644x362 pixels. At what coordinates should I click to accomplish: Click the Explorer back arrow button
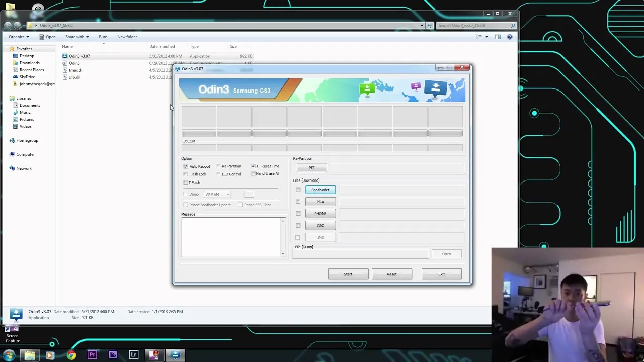(x=8, y=25)
